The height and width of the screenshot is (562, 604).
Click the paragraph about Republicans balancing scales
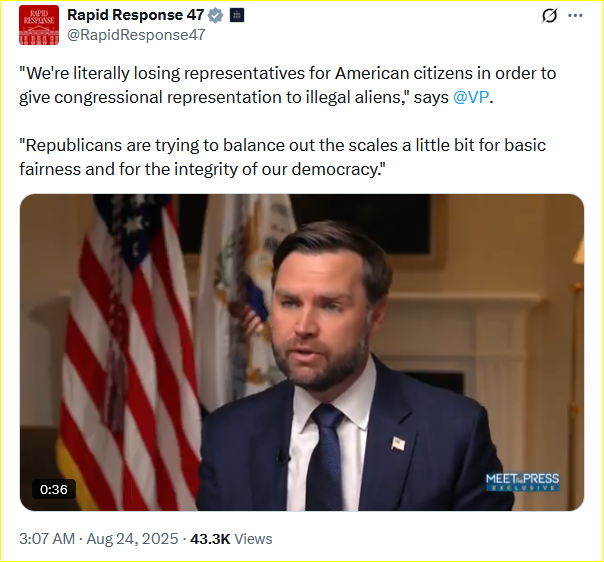click(x=282, y=157)
